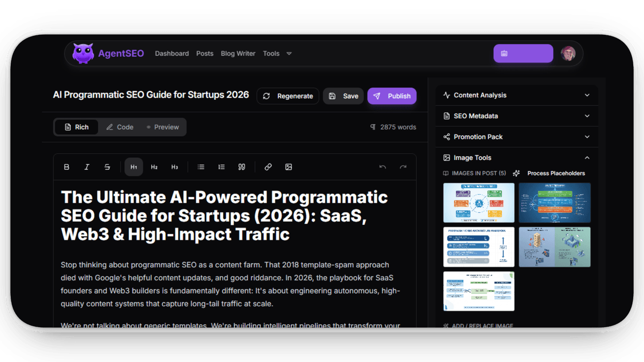Select the first image thumbnail in post

[479, 203]
